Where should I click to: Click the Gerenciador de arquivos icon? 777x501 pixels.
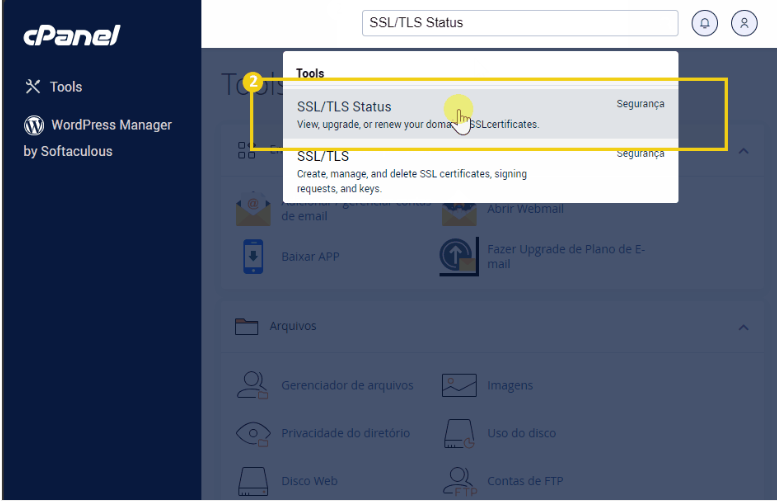coord(253,385)
